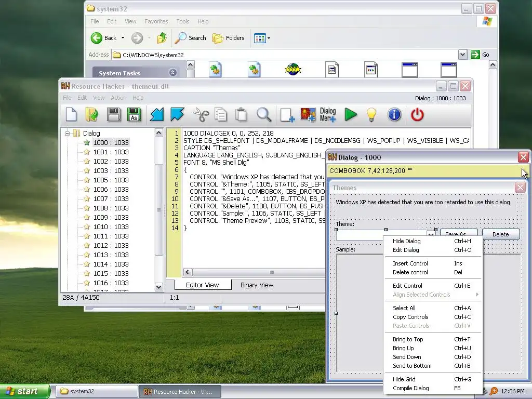532x399 pixels.
Task: Choose Edit Control from context menu
Action: pos(433,286)
